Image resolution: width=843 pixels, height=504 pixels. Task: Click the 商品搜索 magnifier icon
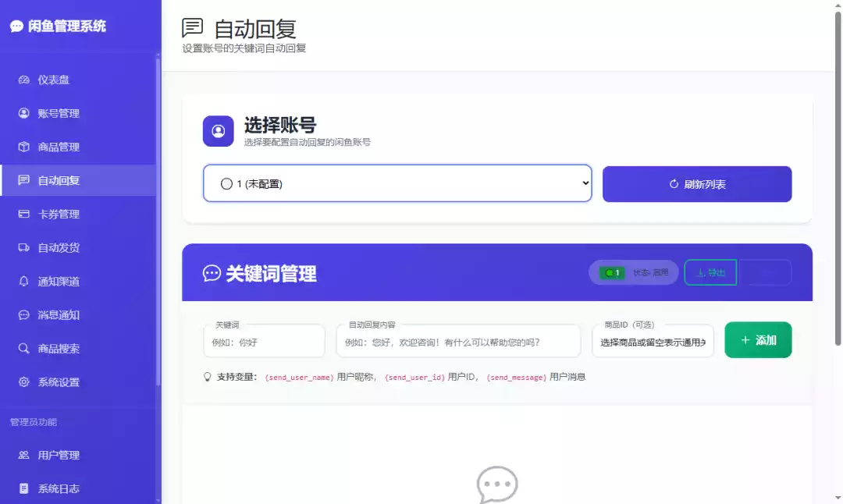point(23,348)
